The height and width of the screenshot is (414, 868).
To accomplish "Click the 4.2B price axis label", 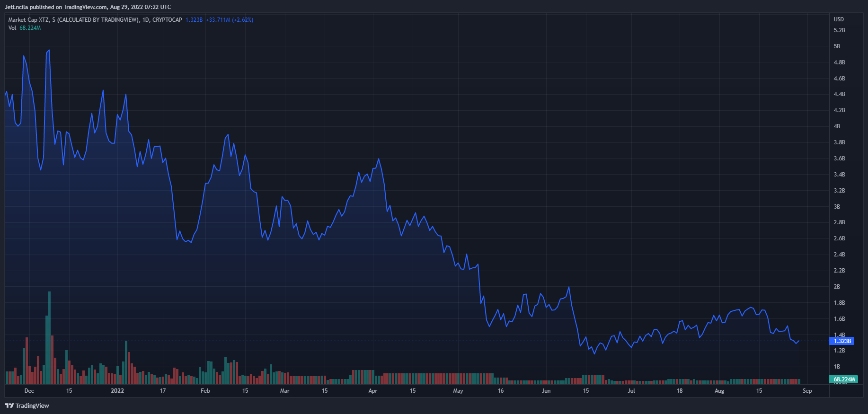I will 839,110.
